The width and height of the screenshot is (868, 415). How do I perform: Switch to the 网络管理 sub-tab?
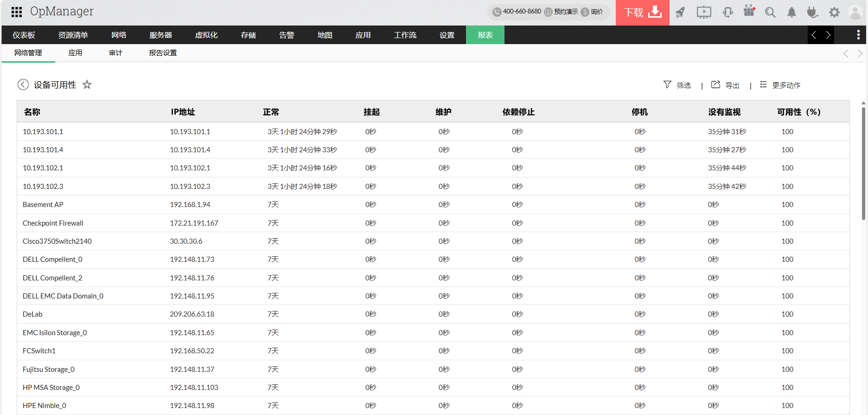click(x=28, y=53)
